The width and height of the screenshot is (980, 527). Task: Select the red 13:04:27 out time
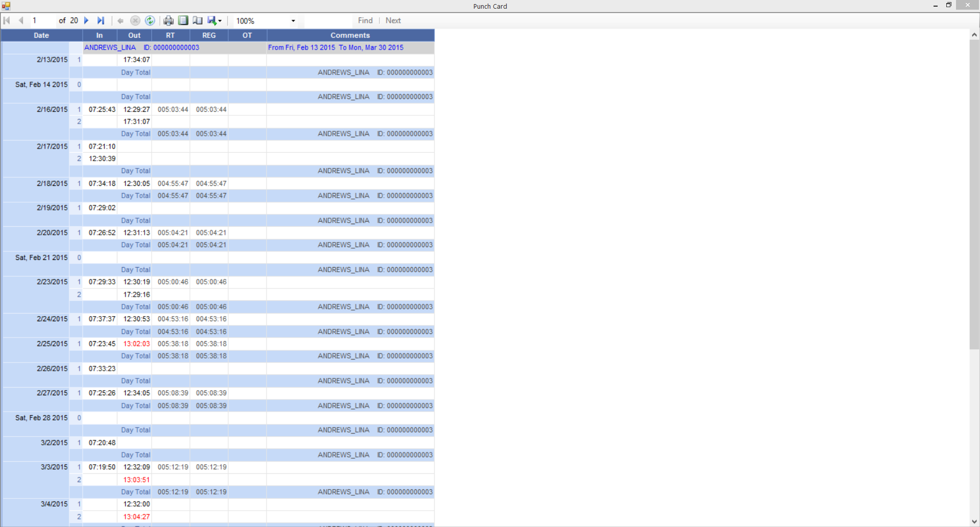(136, 517)
